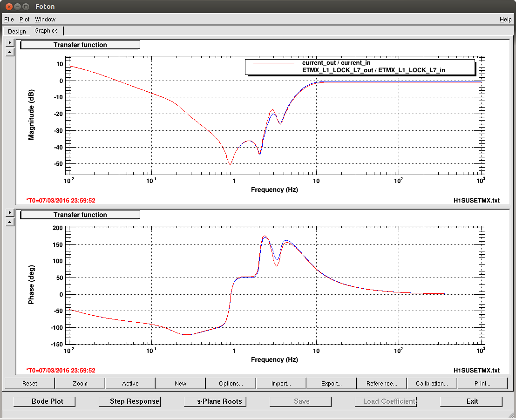Switch to the Design tab

click(x=17, y=31)
